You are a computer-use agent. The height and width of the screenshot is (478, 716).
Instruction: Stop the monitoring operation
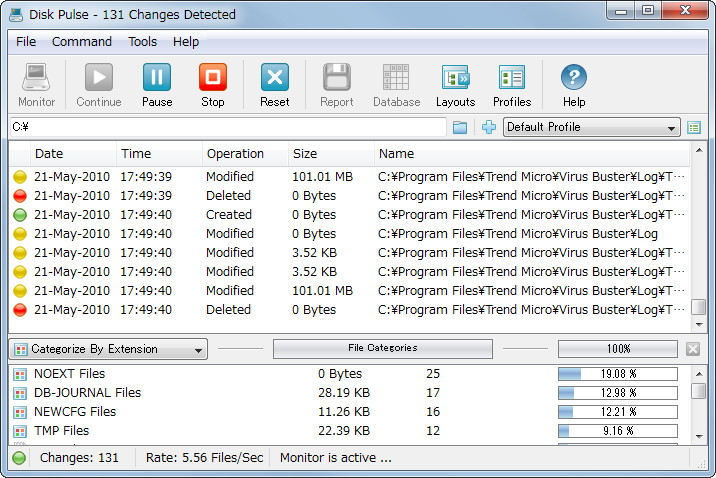213,86
